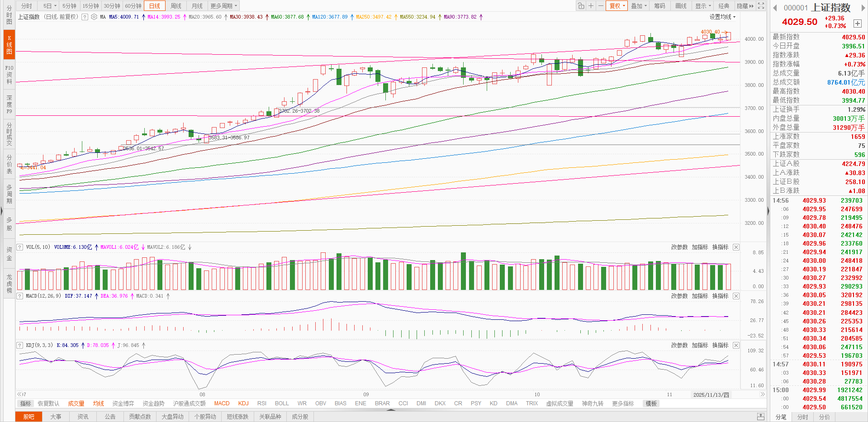Toggle 均线 indicator display
This screenshot has height=422, width=868.
click(98, 403)
